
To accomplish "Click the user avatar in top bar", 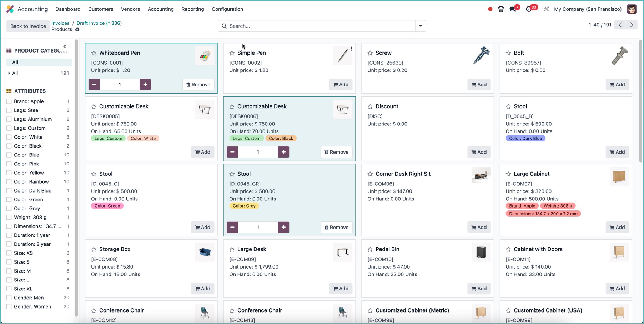I will click(x=632, y=9).
